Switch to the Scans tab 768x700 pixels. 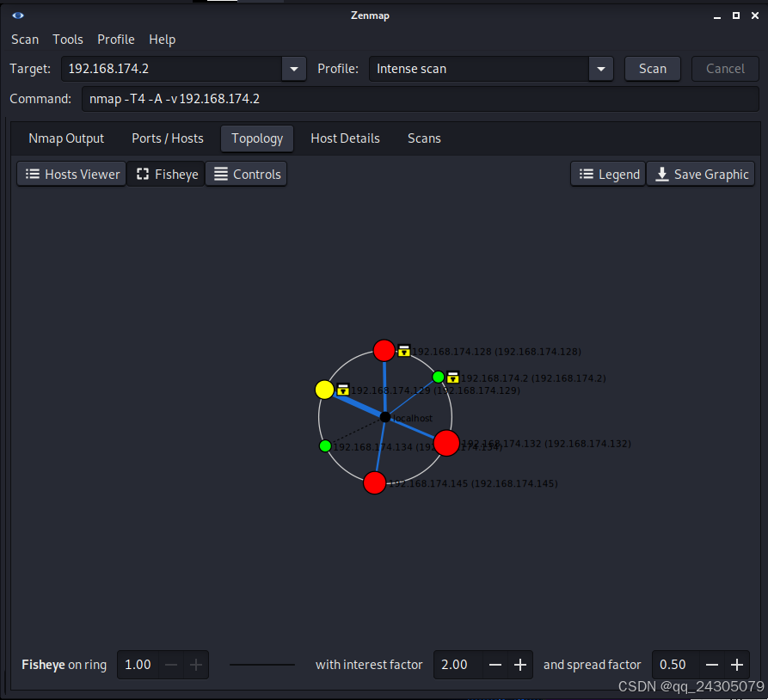pos(424,138)
